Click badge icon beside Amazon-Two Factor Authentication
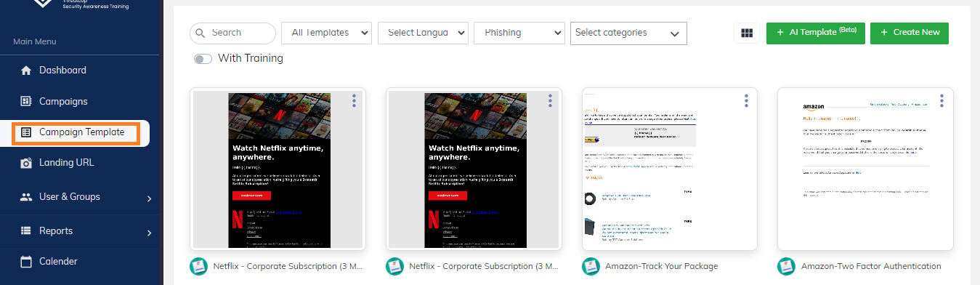 786,266
